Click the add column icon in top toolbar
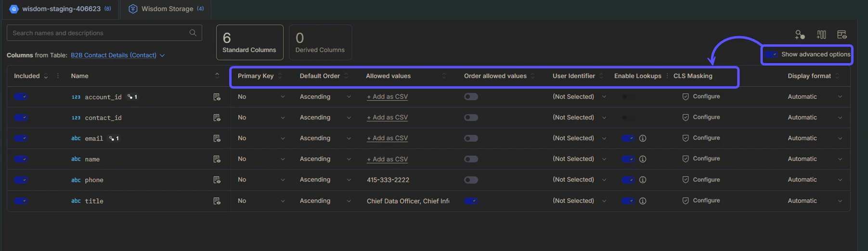The width and height of the screenshot is (868, 251). point(821,34)
